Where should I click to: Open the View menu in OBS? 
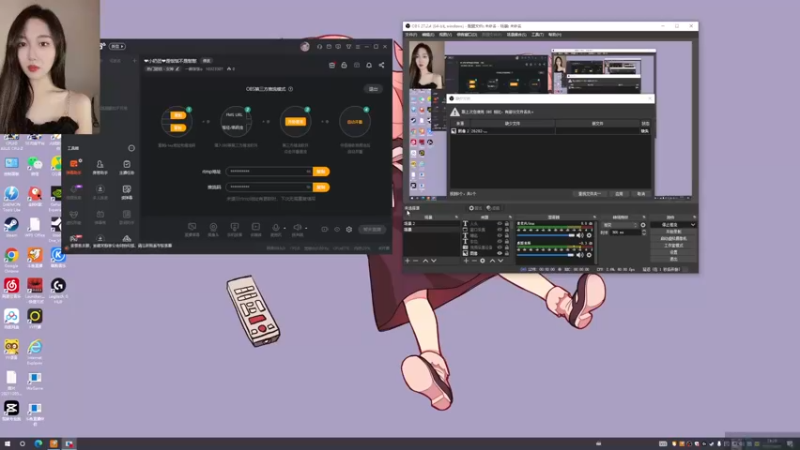445,35
